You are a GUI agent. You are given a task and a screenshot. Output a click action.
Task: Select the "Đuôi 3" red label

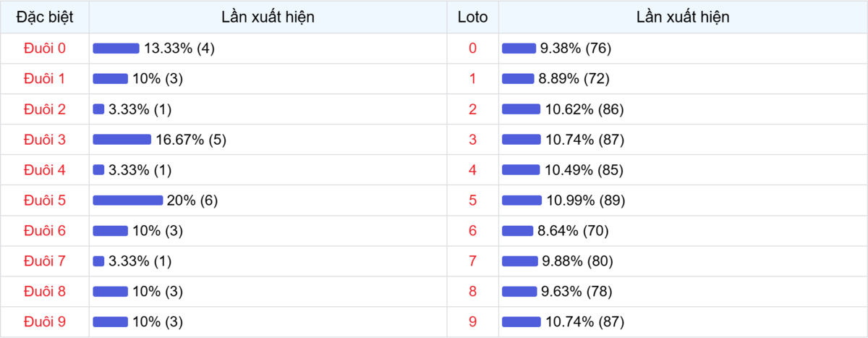[x=45, y=140]
